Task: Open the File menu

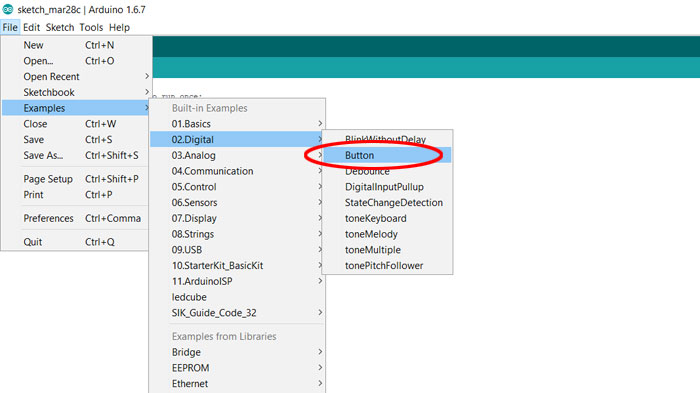Action: (x=10, y=27)
